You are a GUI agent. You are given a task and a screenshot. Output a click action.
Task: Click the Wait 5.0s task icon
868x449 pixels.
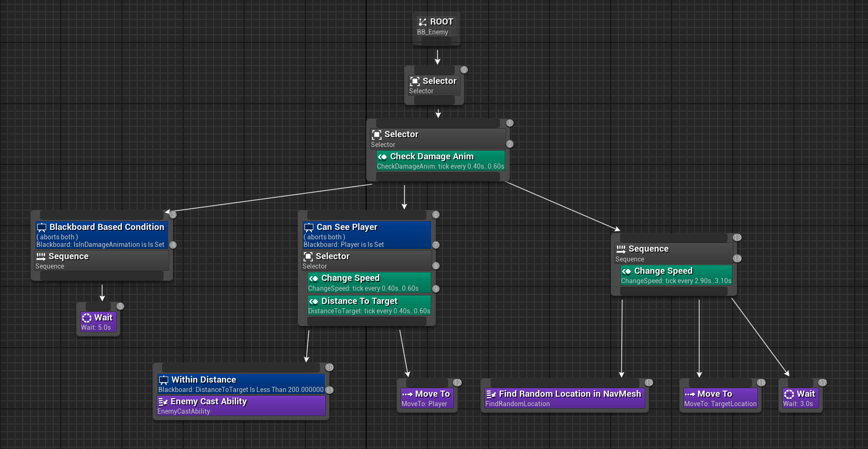[x=87, y=318]
